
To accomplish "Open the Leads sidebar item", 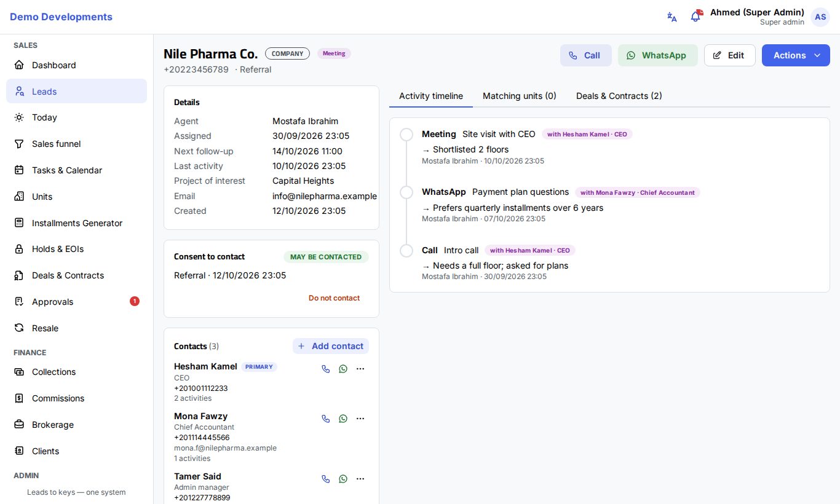I will point(76,91).
